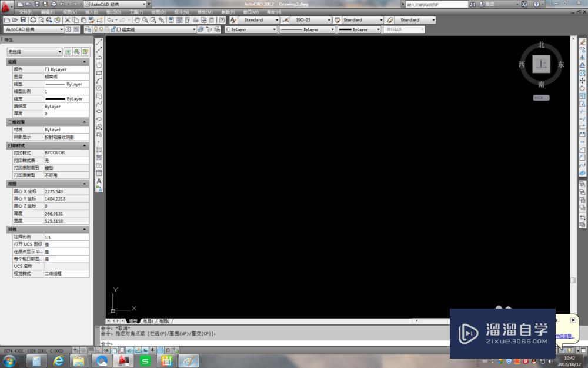Select the Polyline draw tool
588x368 pixels.
point(99,58)
